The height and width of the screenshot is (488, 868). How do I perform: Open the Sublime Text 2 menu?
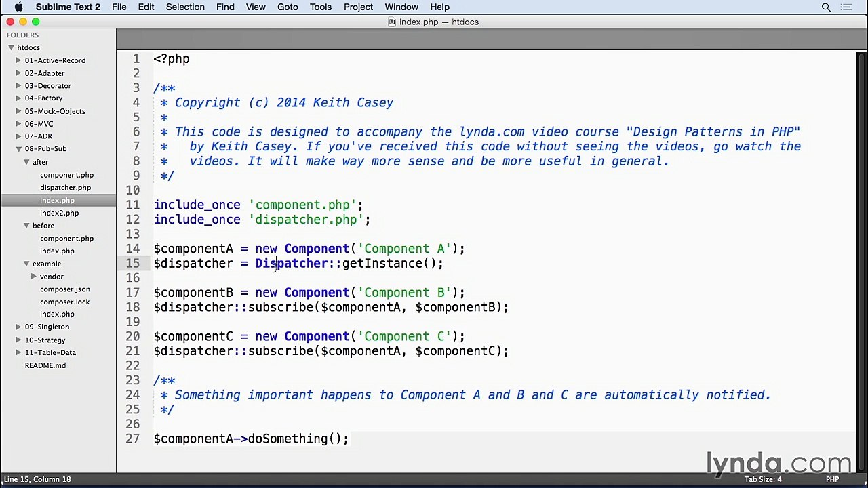(x=68, y=7)
